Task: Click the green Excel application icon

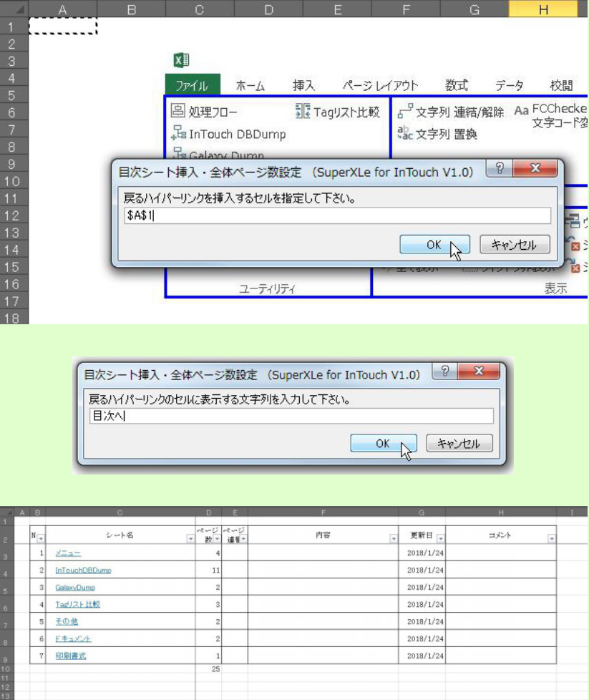Action: click(181, 60)
